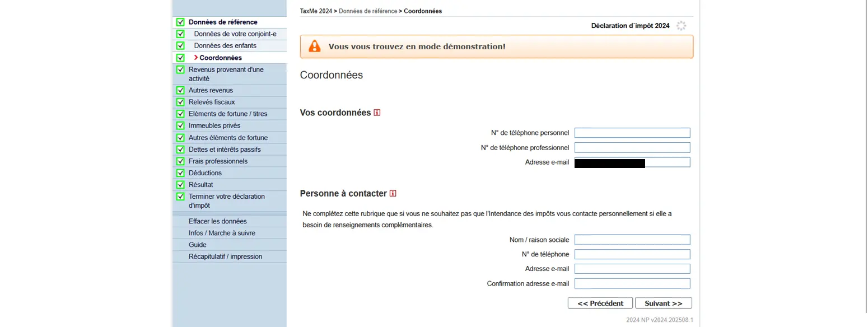Click the Précédent button
The height and width of the screenshot is (327, 868).
click(600, 302)
